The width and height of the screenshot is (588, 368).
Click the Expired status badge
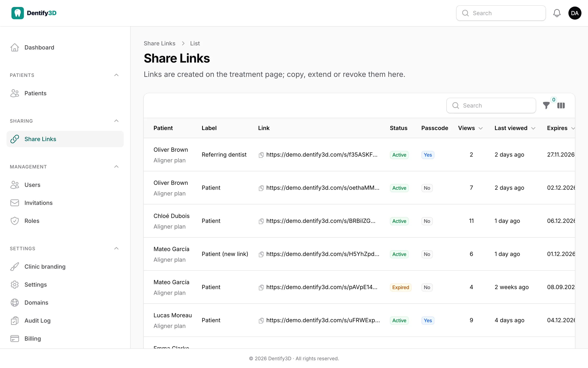400,287
